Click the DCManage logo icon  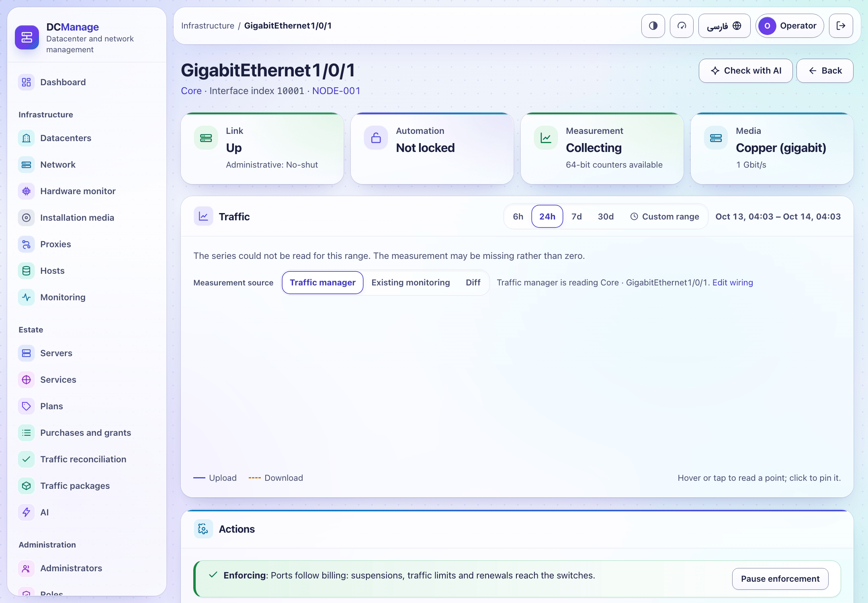[x=27, y=37]
